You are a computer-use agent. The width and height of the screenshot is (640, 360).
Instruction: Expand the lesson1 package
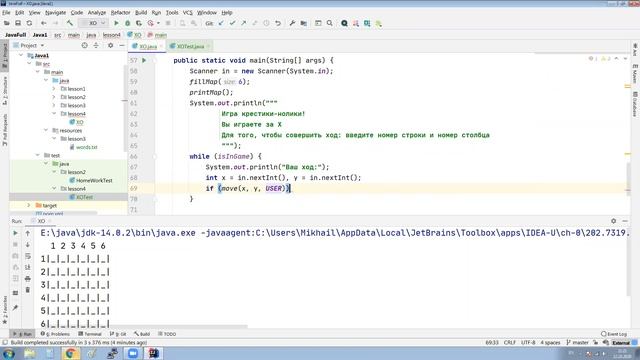click(x=54, y=89)
